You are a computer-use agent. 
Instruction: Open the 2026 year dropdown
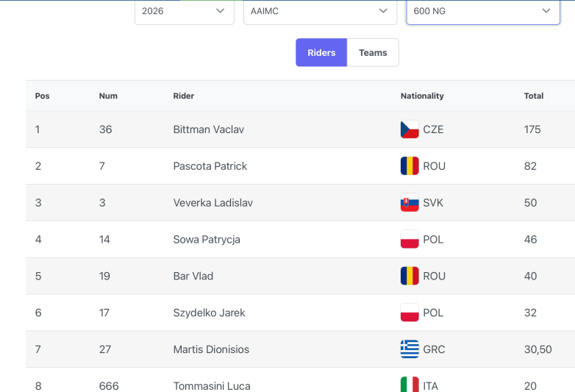pyautogui.click(x=185, y=11)
